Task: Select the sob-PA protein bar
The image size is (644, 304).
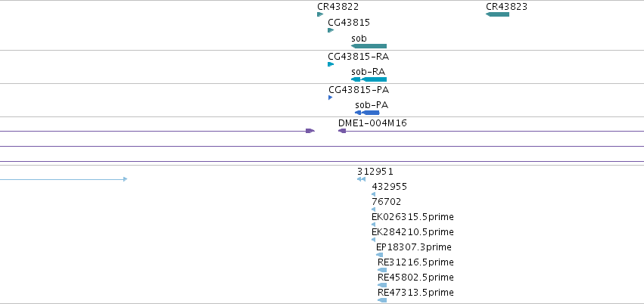Action: click(367, 113)
